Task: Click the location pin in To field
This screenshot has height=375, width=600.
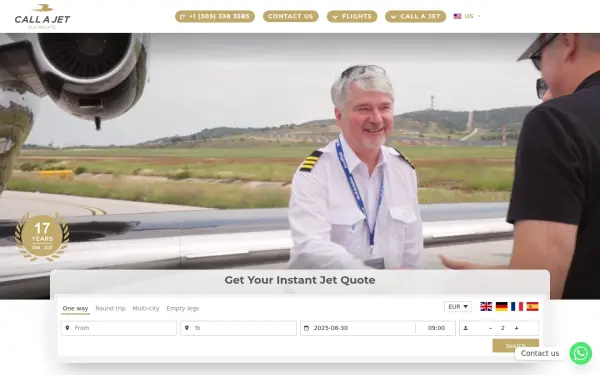Action: click(187, 328)
